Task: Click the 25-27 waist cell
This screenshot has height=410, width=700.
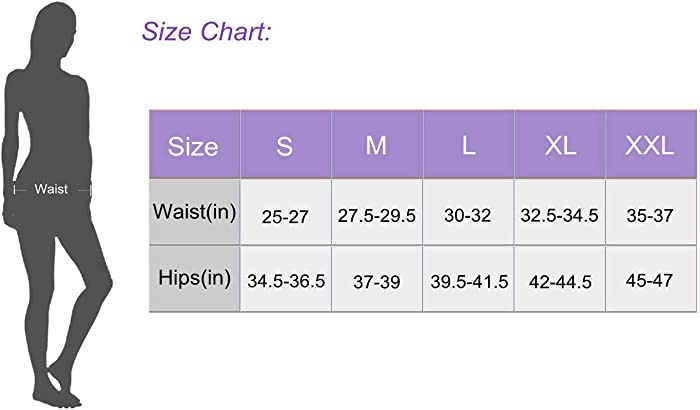Action: (x=286, y=212)
